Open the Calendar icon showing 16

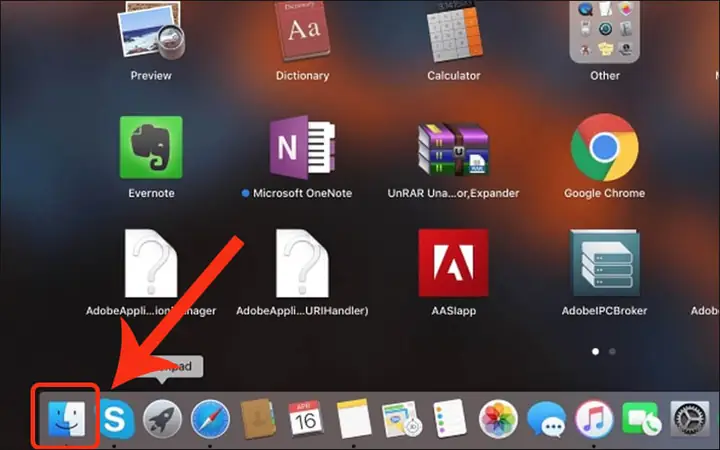305,419
